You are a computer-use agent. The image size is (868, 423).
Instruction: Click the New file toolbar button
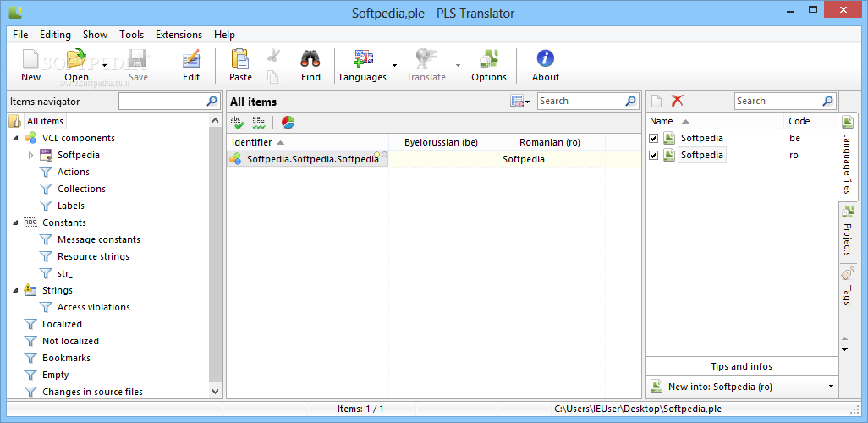[x=30, y=65]
